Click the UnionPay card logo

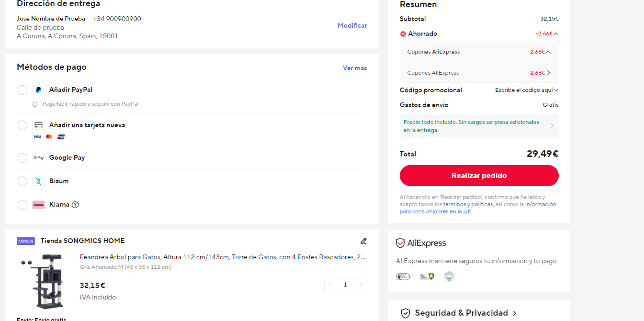(61, 137)
